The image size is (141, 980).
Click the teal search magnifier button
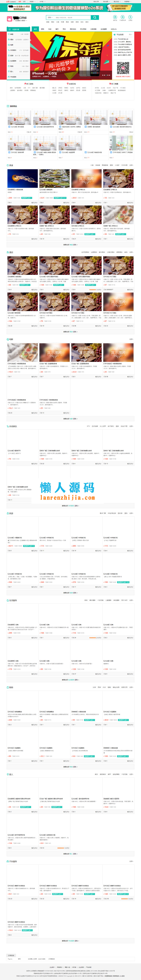pos(95,18)
